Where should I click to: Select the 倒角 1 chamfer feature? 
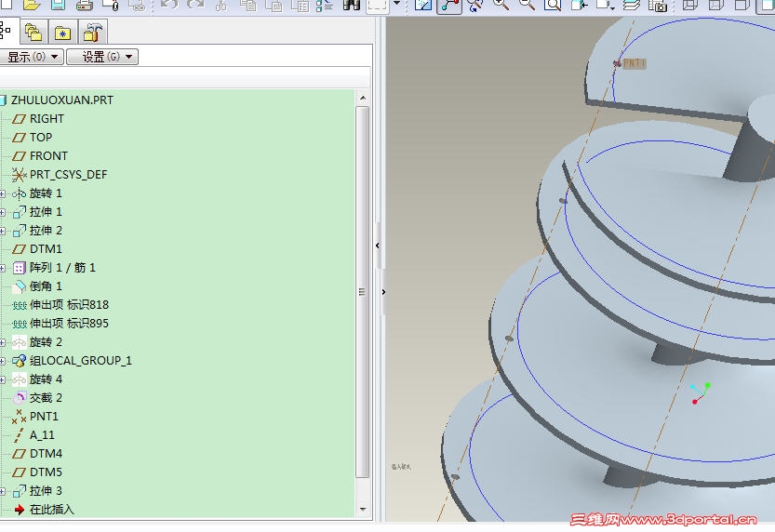click(x=46, y=286)
